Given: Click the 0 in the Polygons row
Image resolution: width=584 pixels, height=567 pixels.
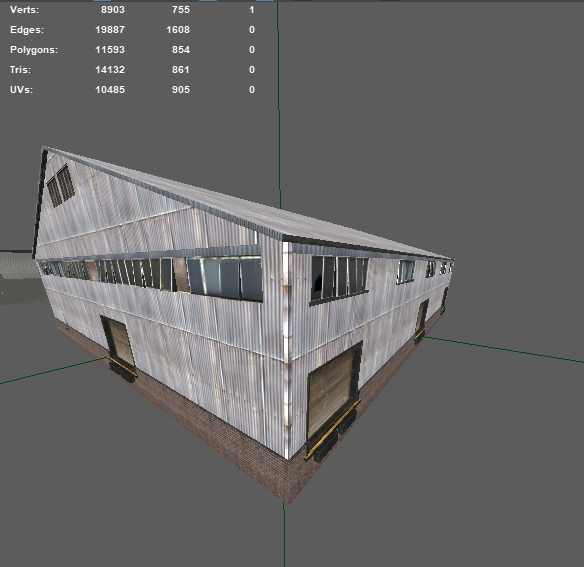Looking at the screenshot, I should (x=252, y=50).
